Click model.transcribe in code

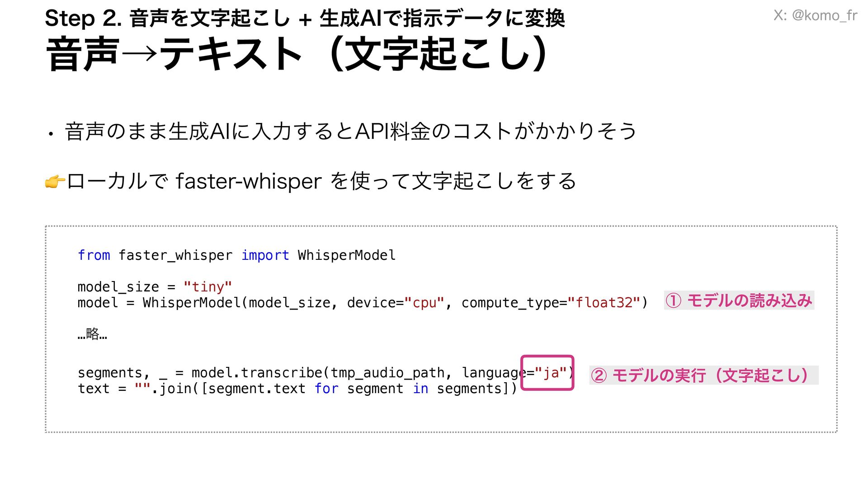(x=256, y=373)
